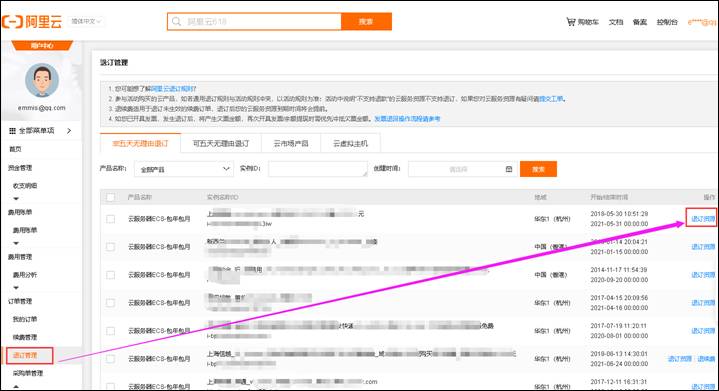Click 退订资源 for the 2017-04-15 row

click(x=703, y=303)
